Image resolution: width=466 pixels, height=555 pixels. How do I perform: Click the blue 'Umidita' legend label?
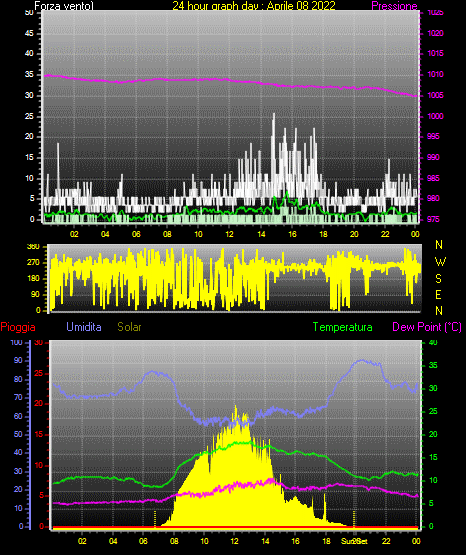[84, 327]
